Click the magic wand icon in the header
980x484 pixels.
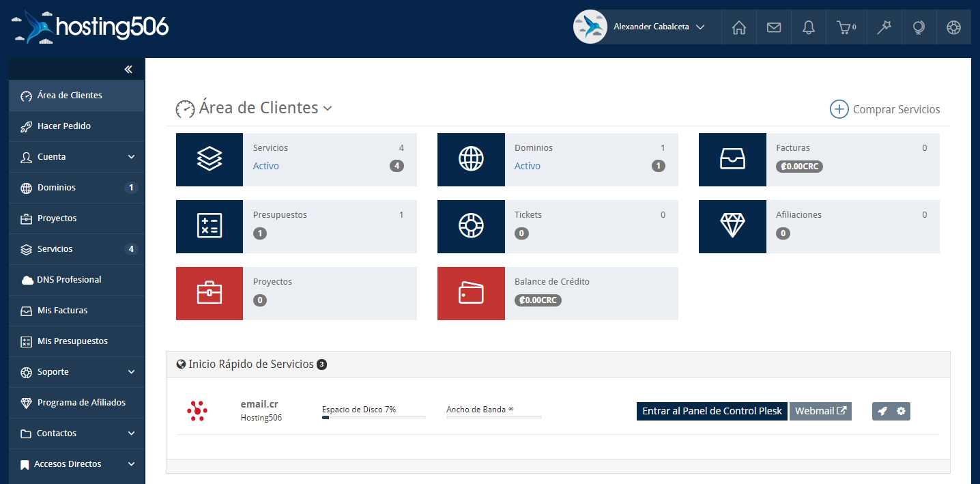[884, 27]
